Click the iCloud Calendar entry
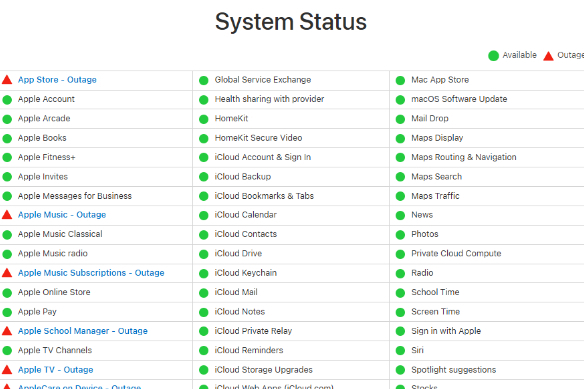Image resolution: width=584 pixels, height=389 pixels. click(245, 215)
